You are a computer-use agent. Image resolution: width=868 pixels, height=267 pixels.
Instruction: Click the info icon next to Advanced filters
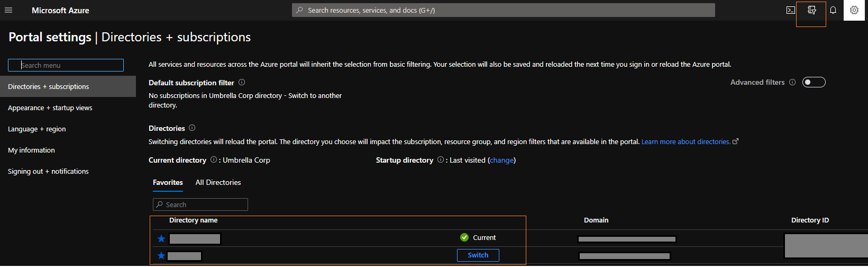pos(792,82)
